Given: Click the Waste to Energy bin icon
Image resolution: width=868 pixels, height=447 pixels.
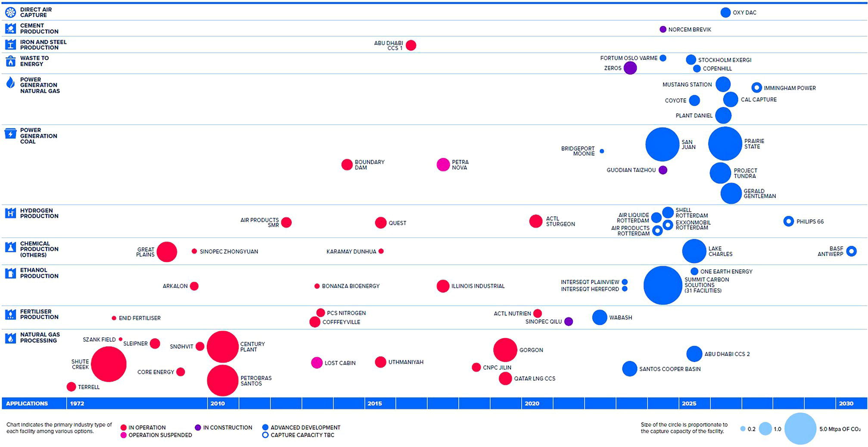Looking at the screenshot, I should 10,61.
